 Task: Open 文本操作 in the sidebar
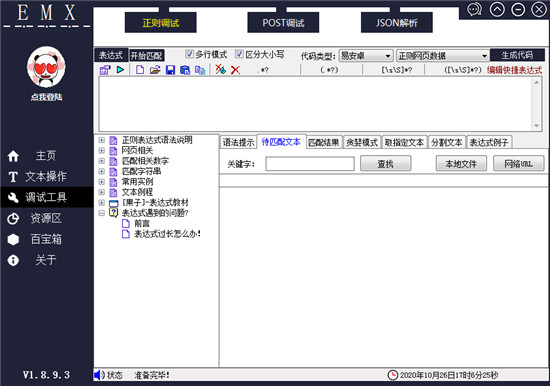pyautogui.click(x=46, y=177)
